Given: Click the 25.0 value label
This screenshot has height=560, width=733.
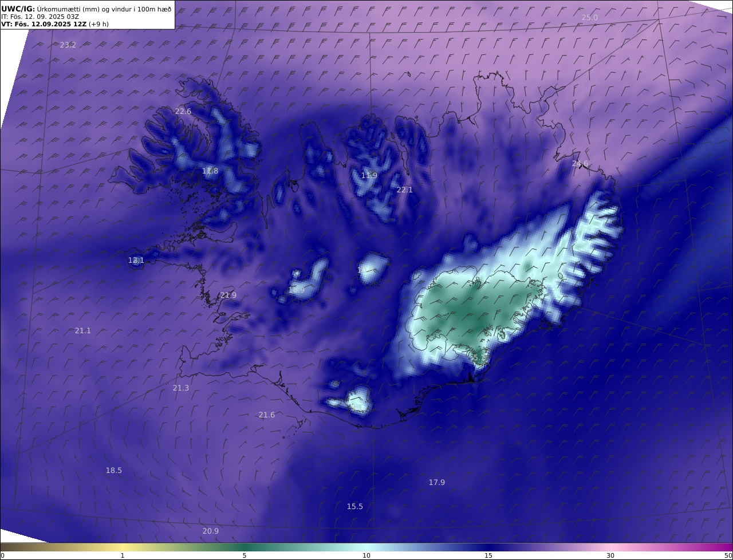Looking at the screenshot, I should coord(590,17).
